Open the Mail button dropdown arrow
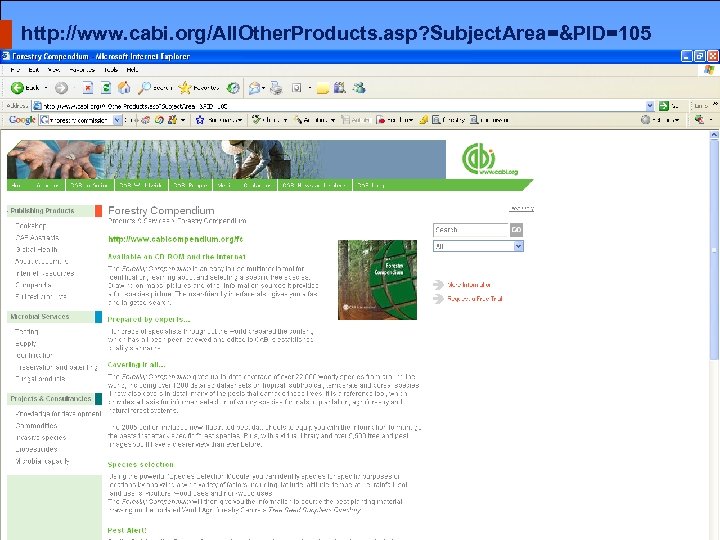The height and width of the screenshot is (540, 720). pos(264,88)
